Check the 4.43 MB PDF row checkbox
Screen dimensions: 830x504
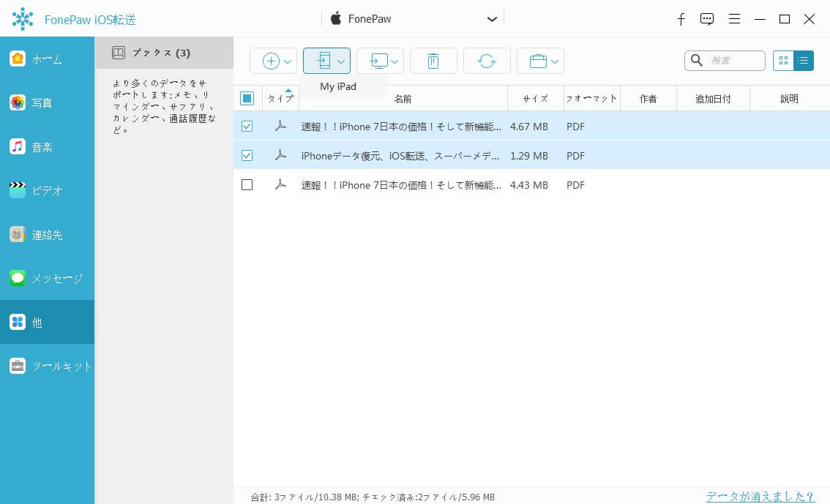247,184
